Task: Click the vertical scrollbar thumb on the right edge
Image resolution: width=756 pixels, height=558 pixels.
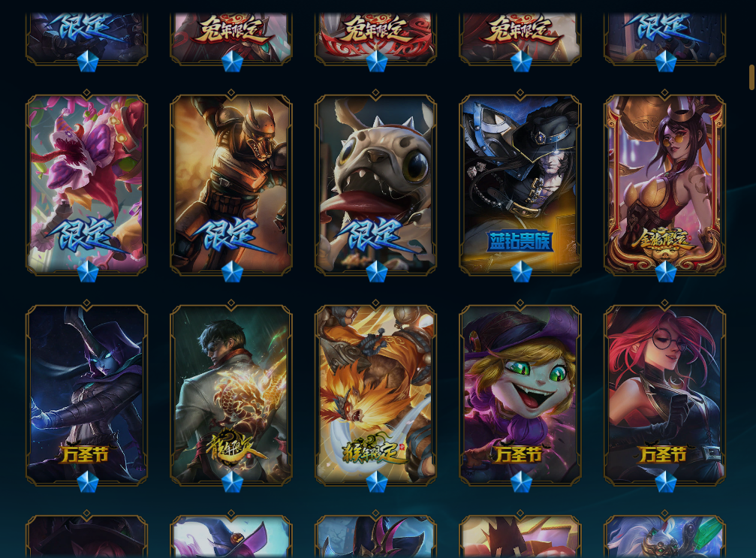Action: [751, 77]
